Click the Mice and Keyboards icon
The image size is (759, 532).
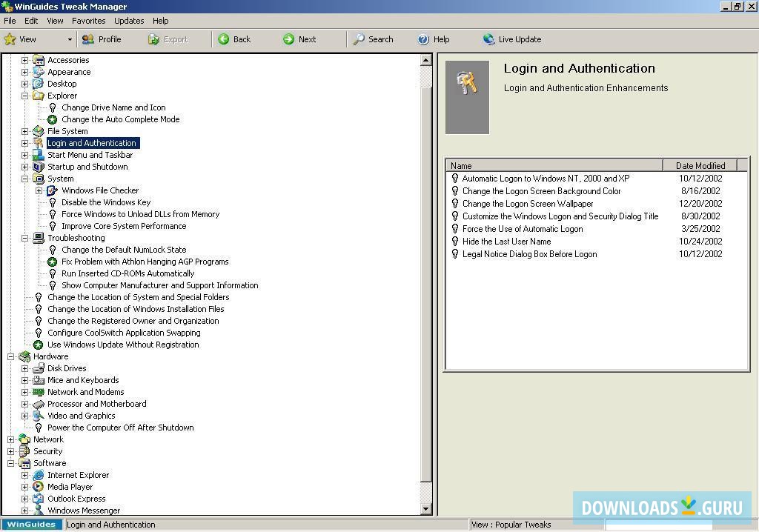39,381
